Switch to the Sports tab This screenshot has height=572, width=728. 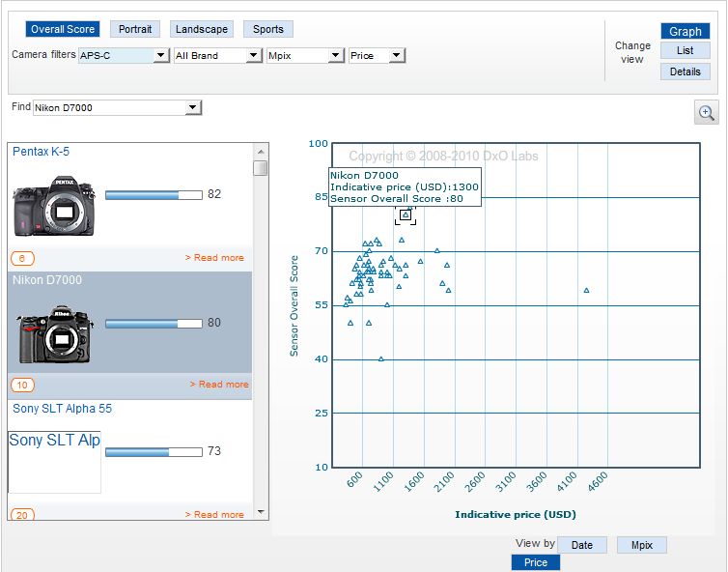[x=267, y=29]
